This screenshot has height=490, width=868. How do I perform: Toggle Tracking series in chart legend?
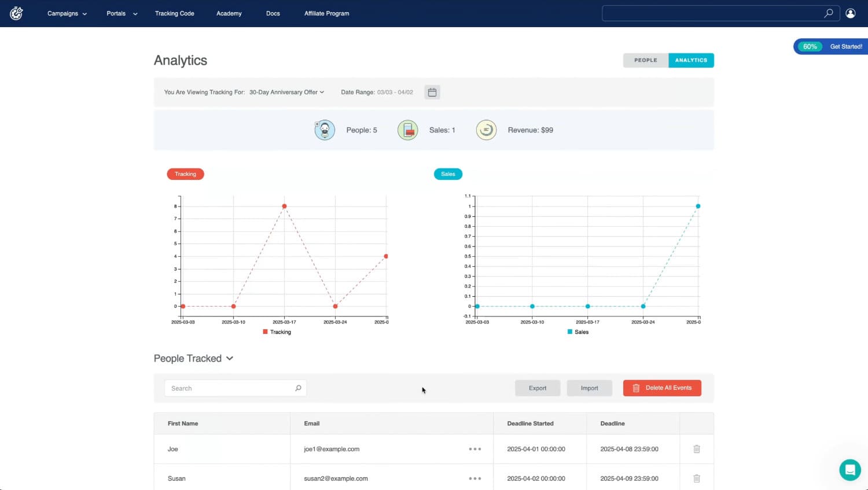277,332
